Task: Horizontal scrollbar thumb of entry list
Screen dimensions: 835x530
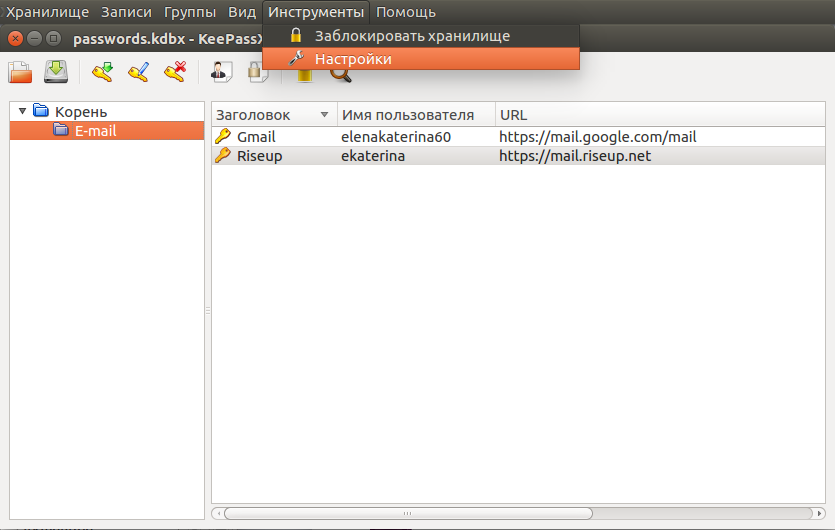Action: click(408, 513)
